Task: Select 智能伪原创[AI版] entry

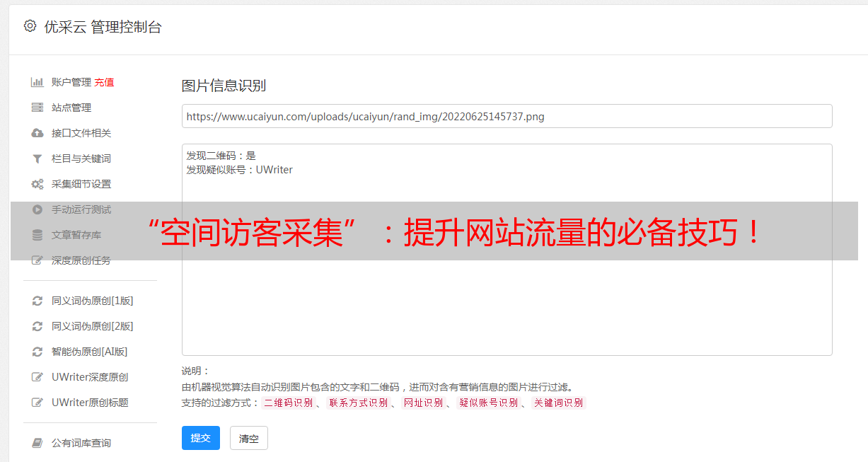Action: (90, 352)
